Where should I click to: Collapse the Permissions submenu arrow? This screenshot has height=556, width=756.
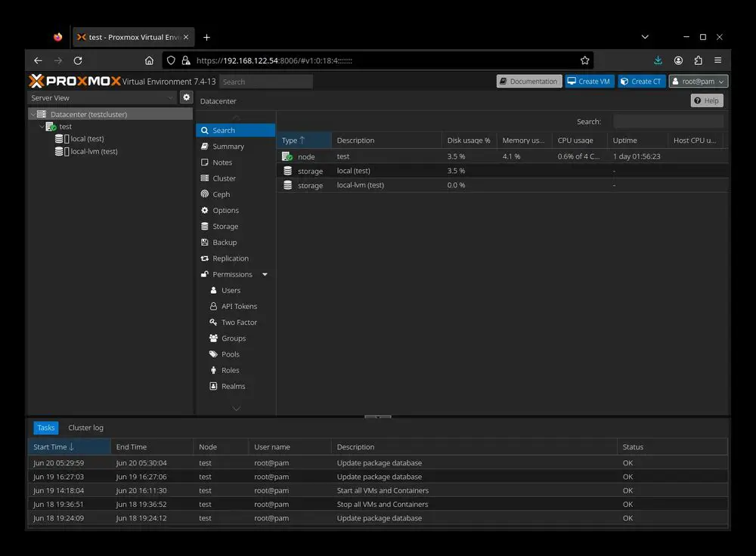[x=265, y=275]
